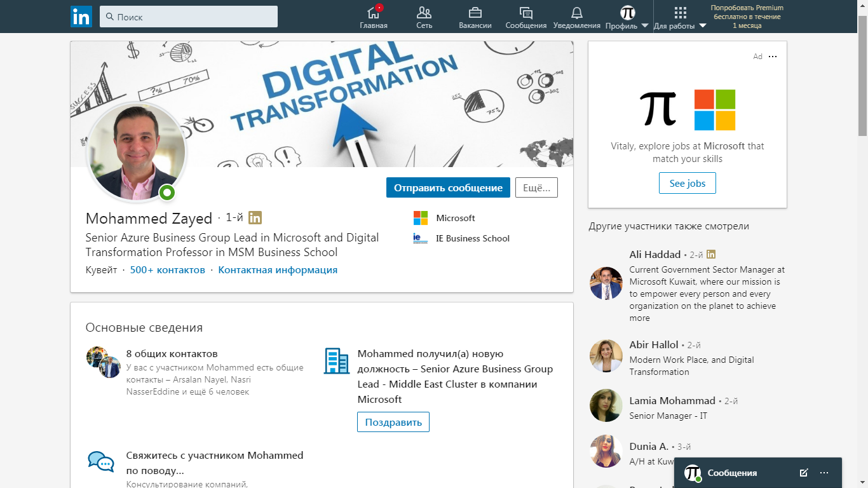This screenshot has height=488, width=868.
Task: Open Lamia Mohammad's profile
Action: (672, 401)
